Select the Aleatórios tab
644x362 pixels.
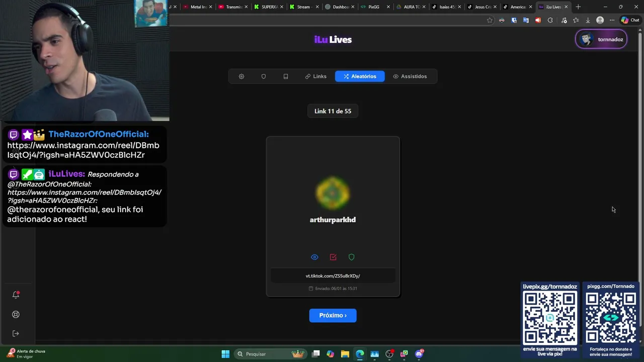click(x=360, y=76)
